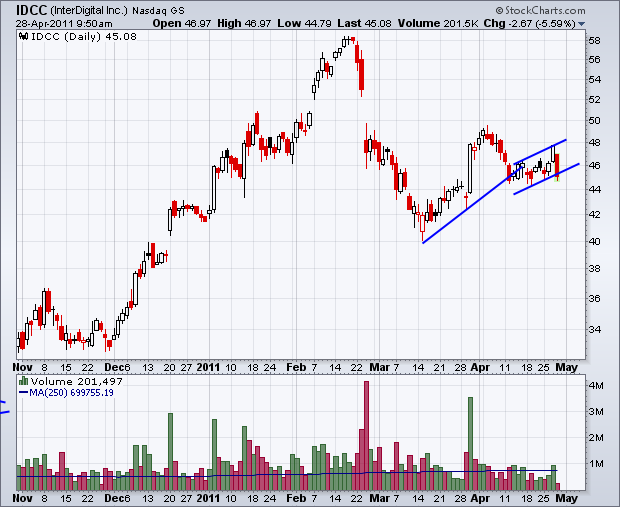This screenshot has height=507, width=620.
Task: Click the 4M volume axis label
Action: coord(596,386)
